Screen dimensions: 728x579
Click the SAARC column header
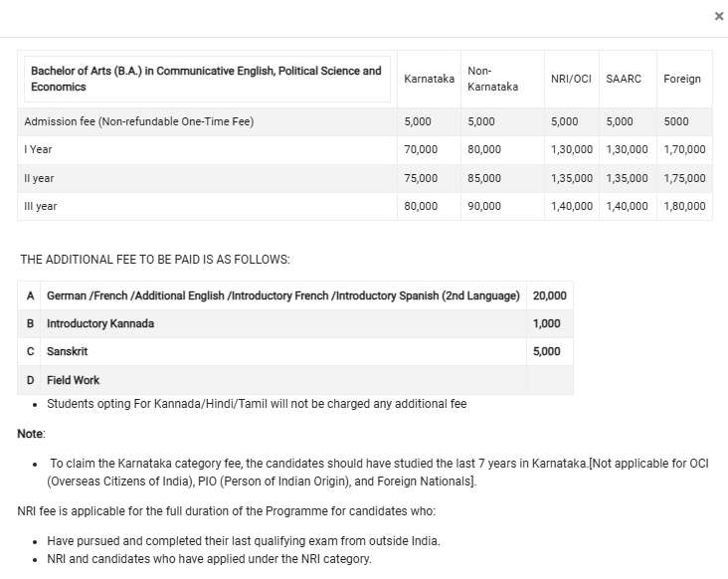[624, 79]
